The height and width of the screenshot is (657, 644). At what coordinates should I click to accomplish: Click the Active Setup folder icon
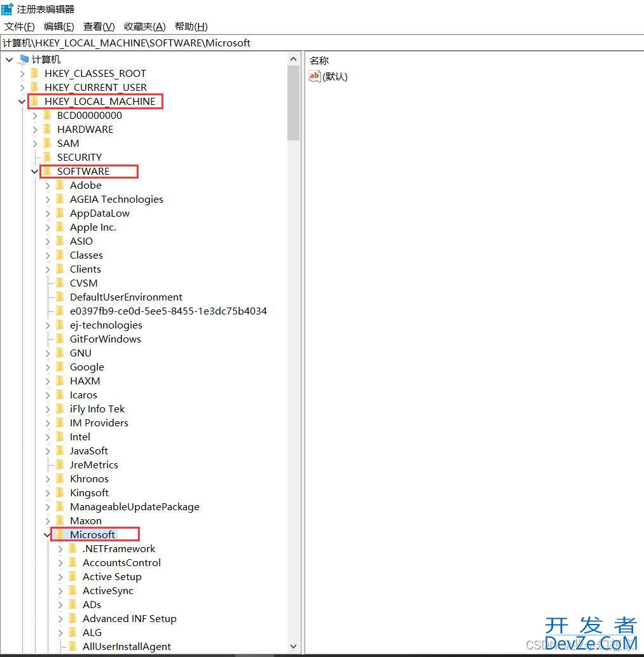(x=72, y=576)
